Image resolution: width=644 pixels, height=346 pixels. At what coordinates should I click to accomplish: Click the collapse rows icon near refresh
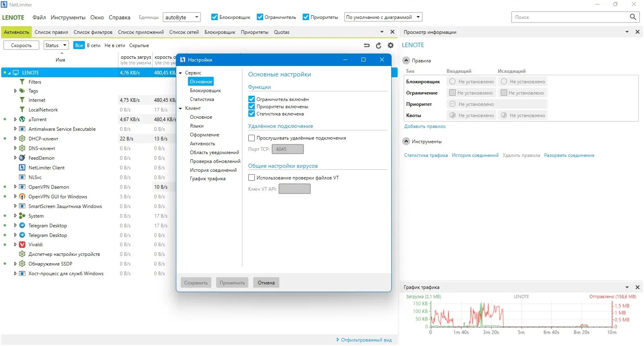367,45
